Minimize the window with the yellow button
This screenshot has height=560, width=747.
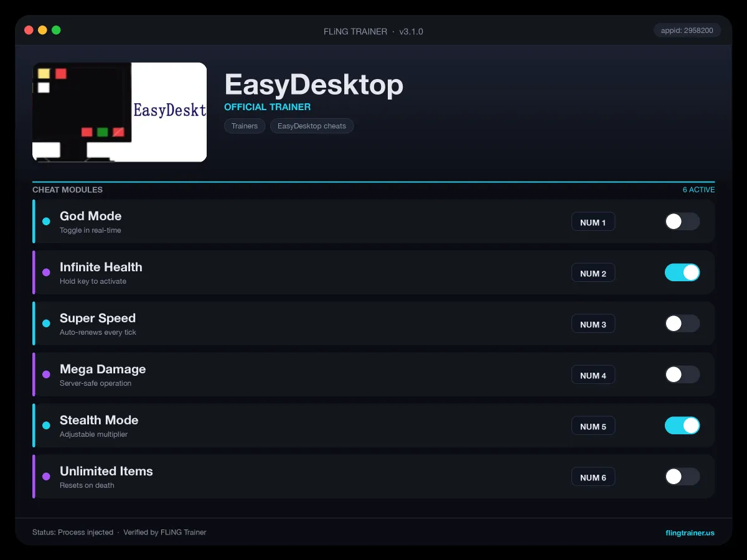[42, 30]
